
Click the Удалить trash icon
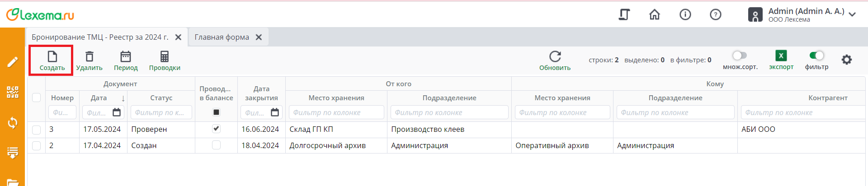tap(90, 57)
